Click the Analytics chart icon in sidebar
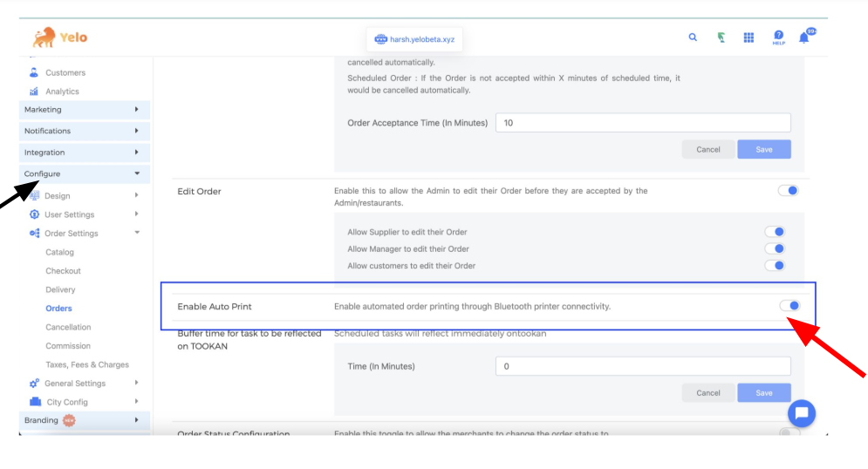 click(x=34, y=92)
